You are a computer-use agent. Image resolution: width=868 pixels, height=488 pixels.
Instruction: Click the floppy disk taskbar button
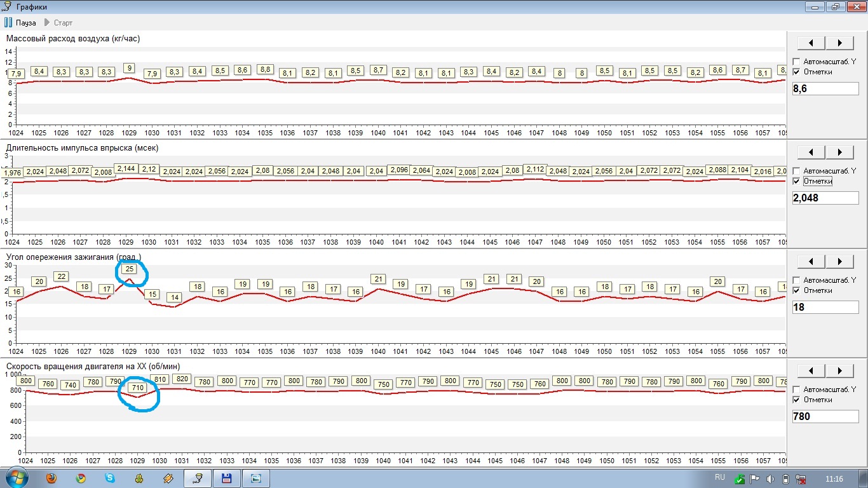[226, 478]
